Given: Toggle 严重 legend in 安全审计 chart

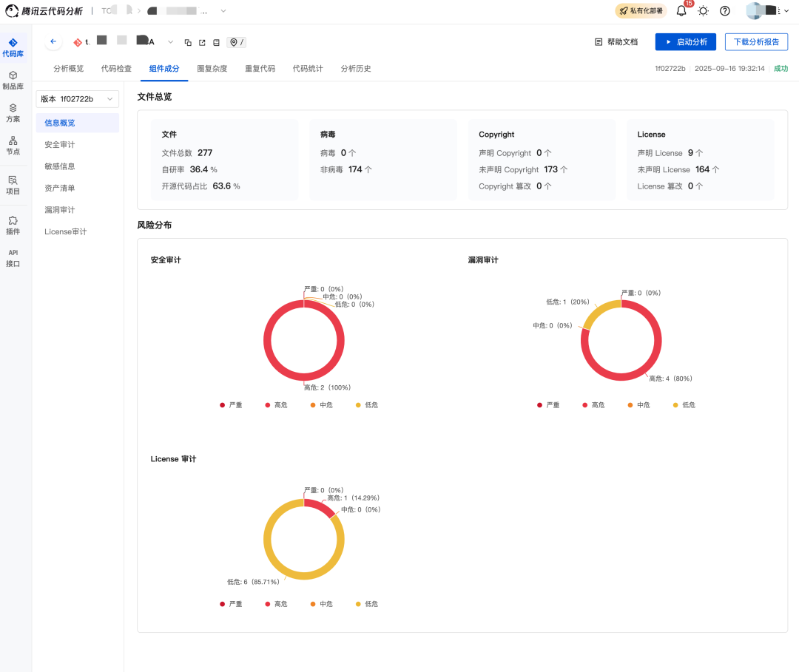Looking at the screenshot, I should pos(231,404).
